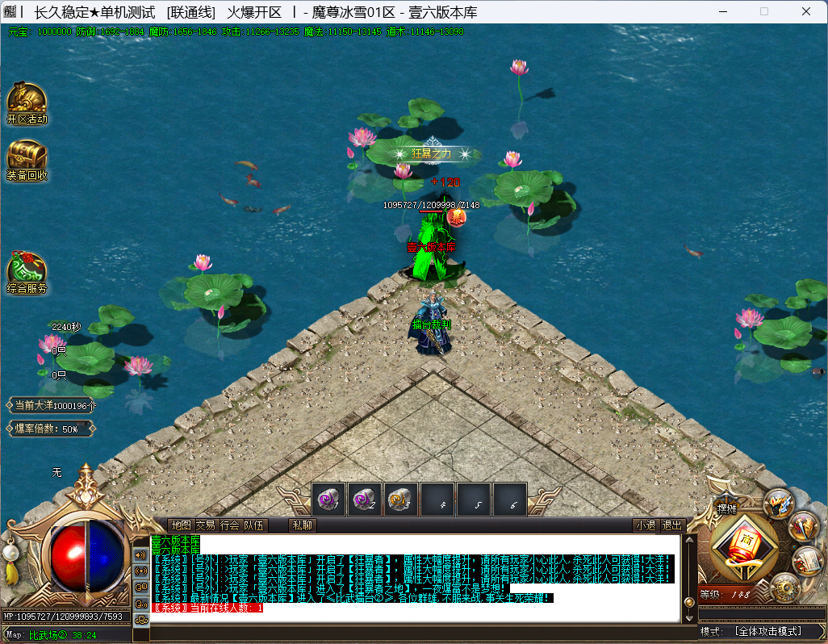Click the red HP orb

tap(68, 557)
